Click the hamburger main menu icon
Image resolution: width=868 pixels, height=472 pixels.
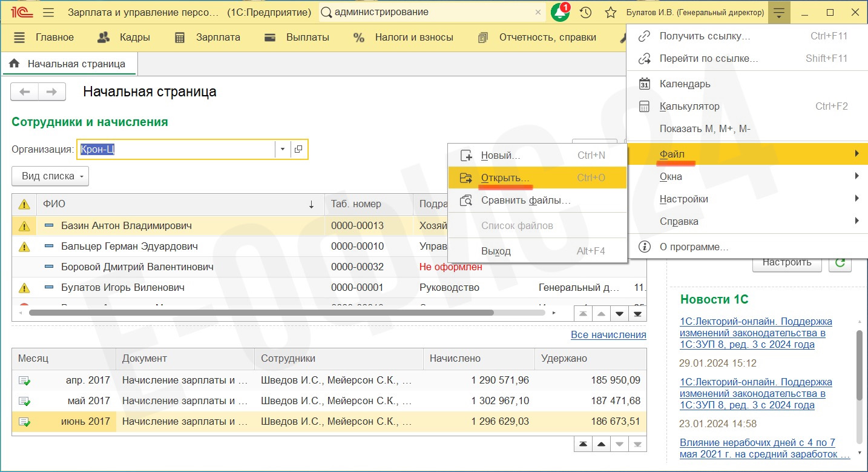pyautogui.click(x=49, y=12)
